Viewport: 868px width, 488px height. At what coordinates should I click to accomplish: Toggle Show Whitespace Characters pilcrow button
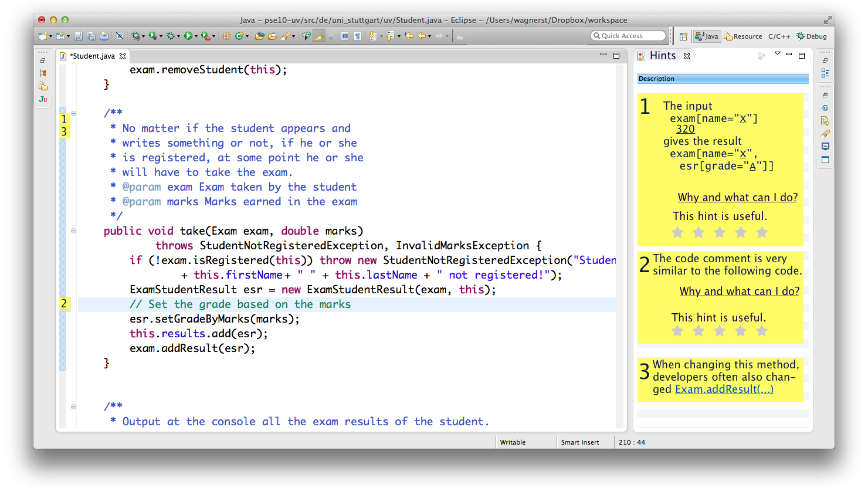pos(358,36)
